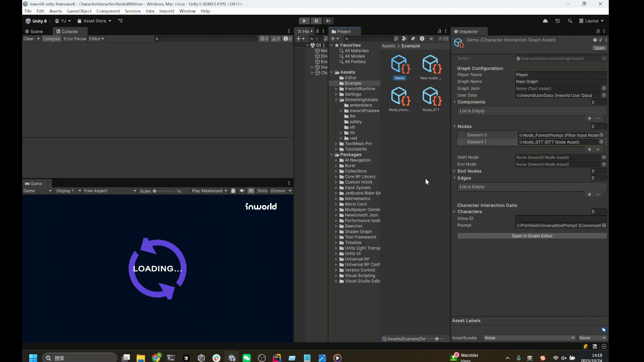Click the Open in Graph Editor button

point(532,236)
